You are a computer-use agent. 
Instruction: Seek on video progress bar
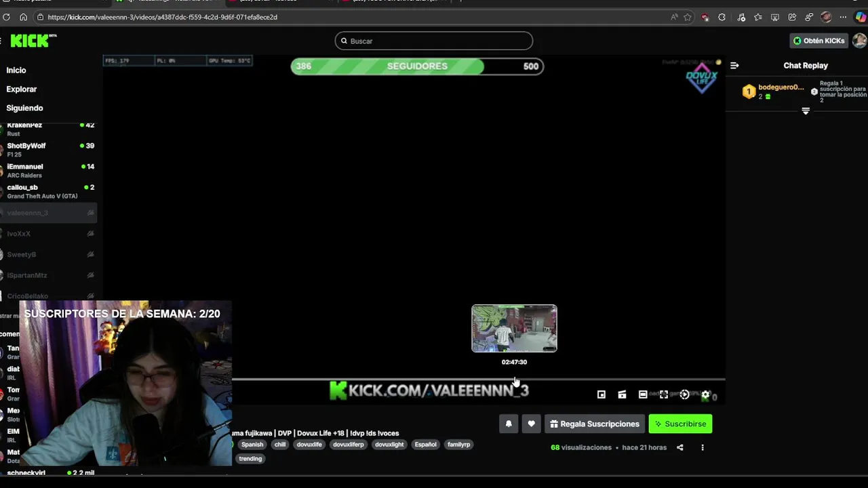click(x=479, y=380)
